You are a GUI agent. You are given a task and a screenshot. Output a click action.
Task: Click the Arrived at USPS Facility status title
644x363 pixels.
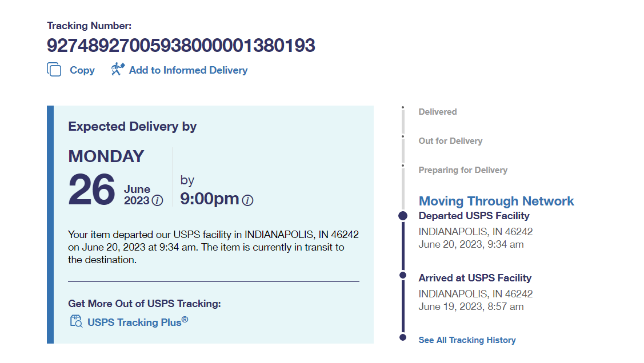coord(475,278)
